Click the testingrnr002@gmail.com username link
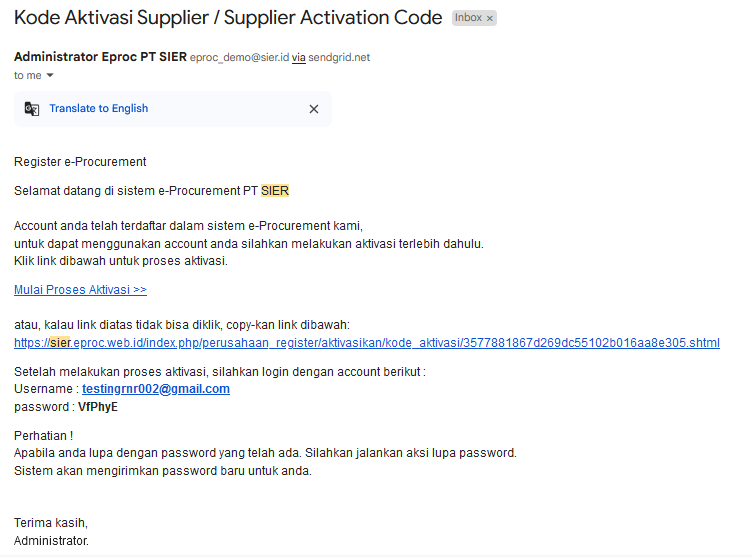752x557 pixels. (x=156, y=389)
